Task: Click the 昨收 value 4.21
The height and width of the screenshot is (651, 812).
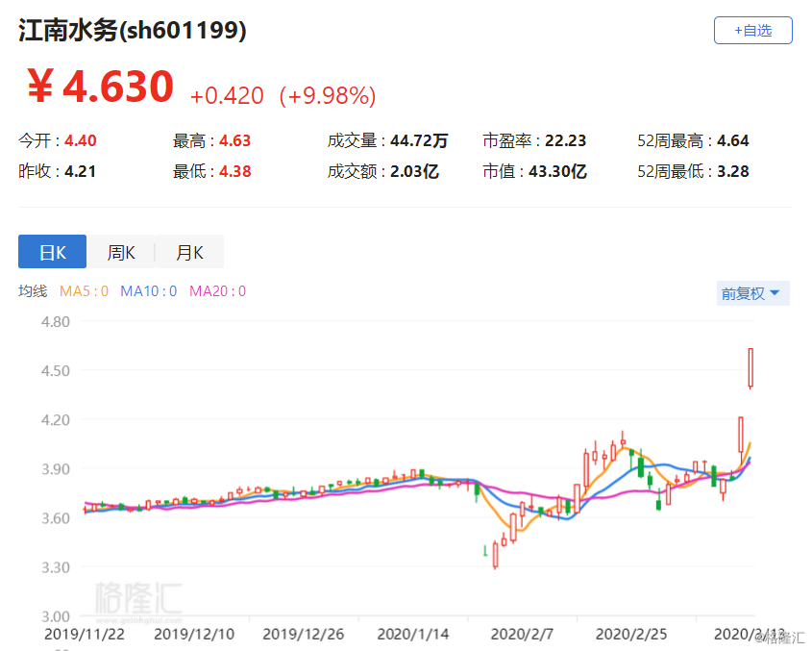Action: point(81,171)
